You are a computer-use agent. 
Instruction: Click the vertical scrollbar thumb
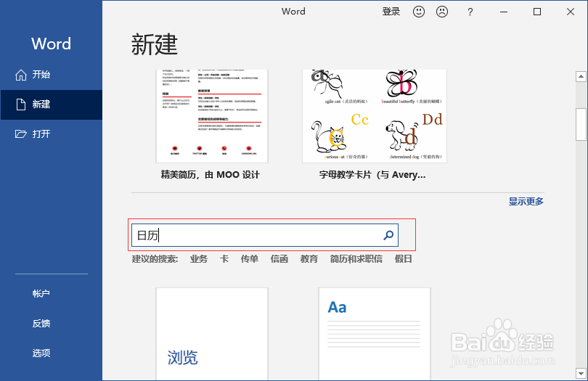[581, 125]
